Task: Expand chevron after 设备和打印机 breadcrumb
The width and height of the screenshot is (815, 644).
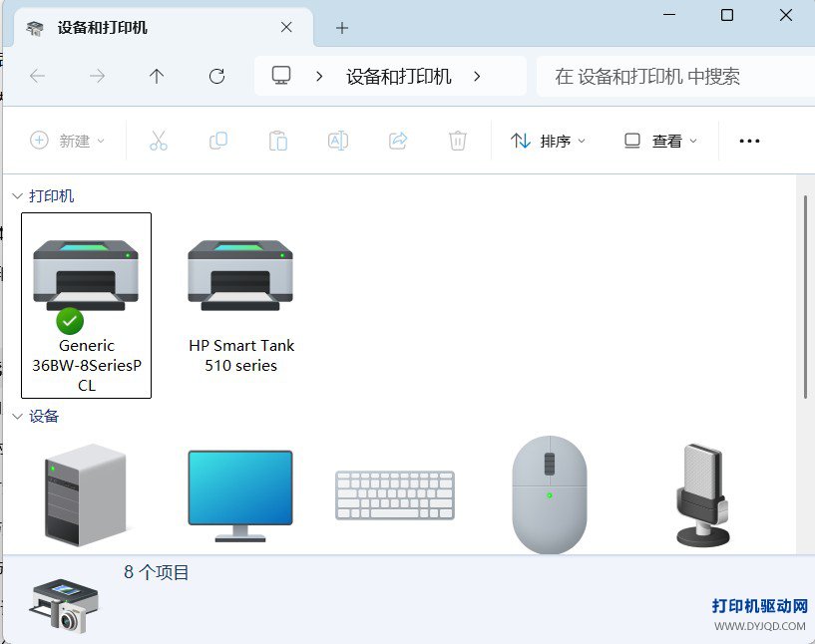Action: coord(477,77)
